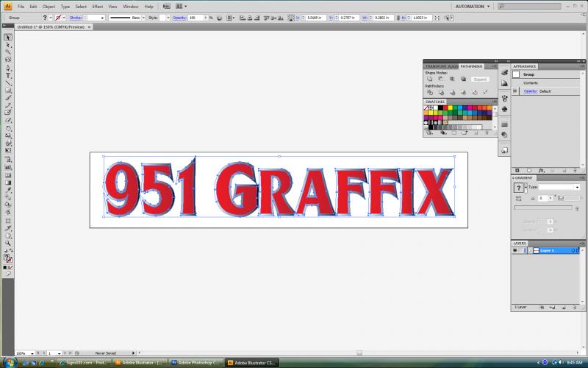Open the Object menu
Viewport: 588px width, 368px height.
coord(49,7)
